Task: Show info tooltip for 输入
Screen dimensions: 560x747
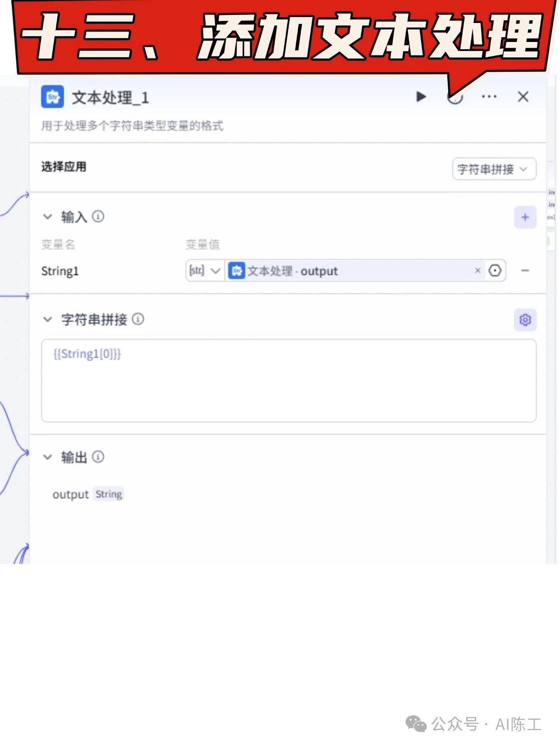Action: pos(98,217)
